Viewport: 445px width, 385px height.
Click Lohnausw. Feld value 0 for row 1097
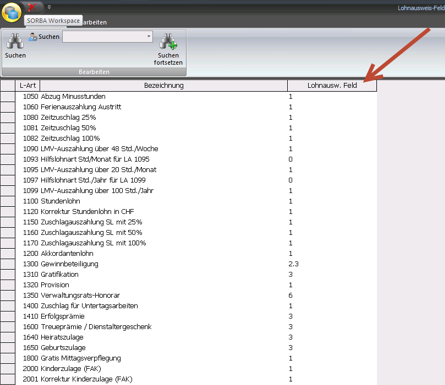click(x=291, y=180)
